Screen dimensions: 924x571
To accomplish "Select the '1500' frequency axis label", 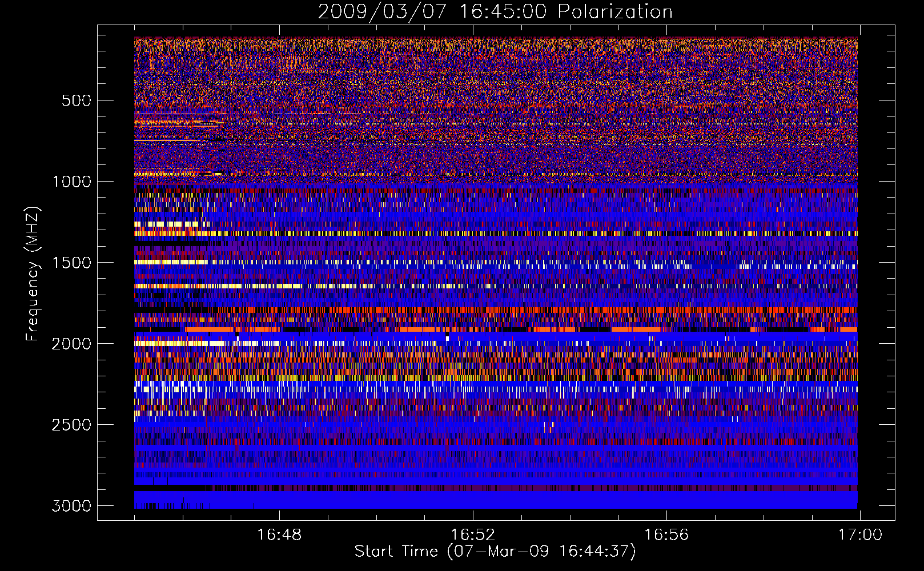I will click(71, 263).
